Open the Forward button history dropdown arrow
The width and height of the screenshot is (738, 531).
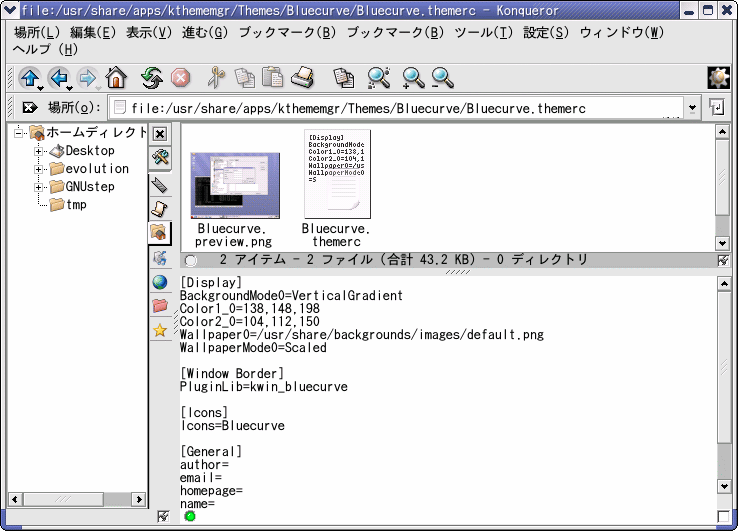point(98,88)
